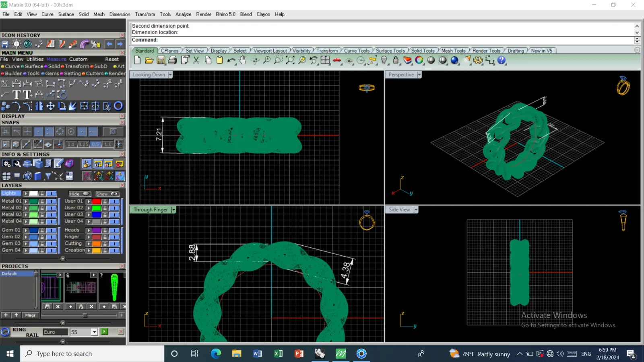Open the Perspective viewport dropdown
The width and height of the screenshot is (644, 362).
419,75
